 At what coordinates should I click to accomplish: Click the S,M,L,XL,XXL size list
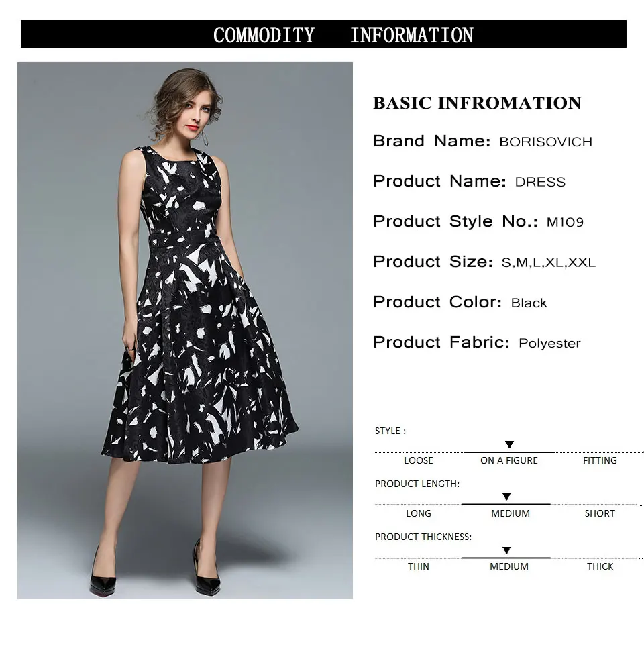coord(549,262)
